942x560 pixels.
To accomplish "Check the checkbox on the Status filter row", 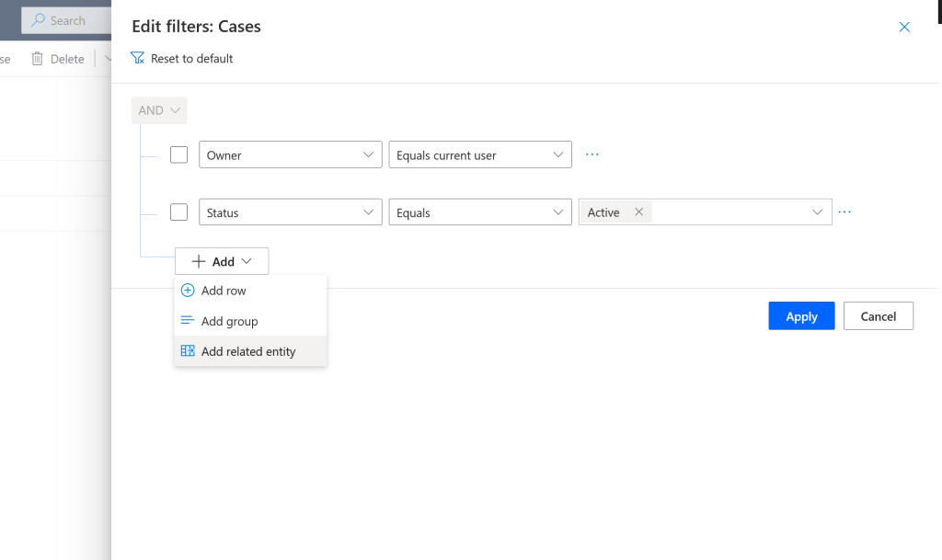I will point(178,211).
